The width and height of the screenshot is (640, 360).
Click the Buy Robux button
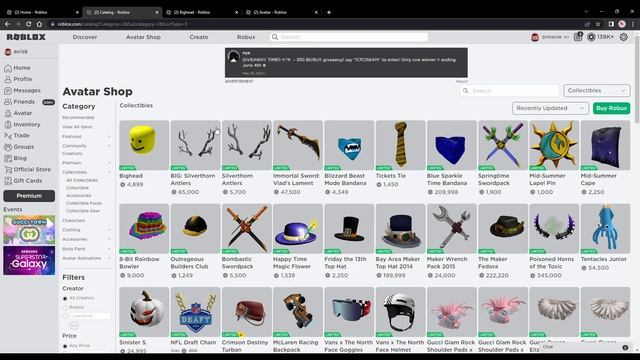point(611,108)
